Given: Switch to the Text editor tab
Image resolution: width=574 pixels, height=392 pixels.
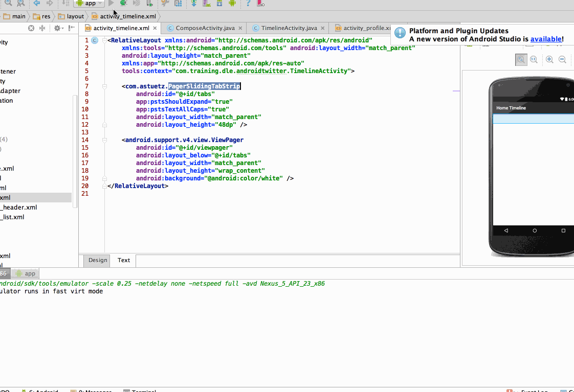Looking at the screenshot, I should pos(124,260).
